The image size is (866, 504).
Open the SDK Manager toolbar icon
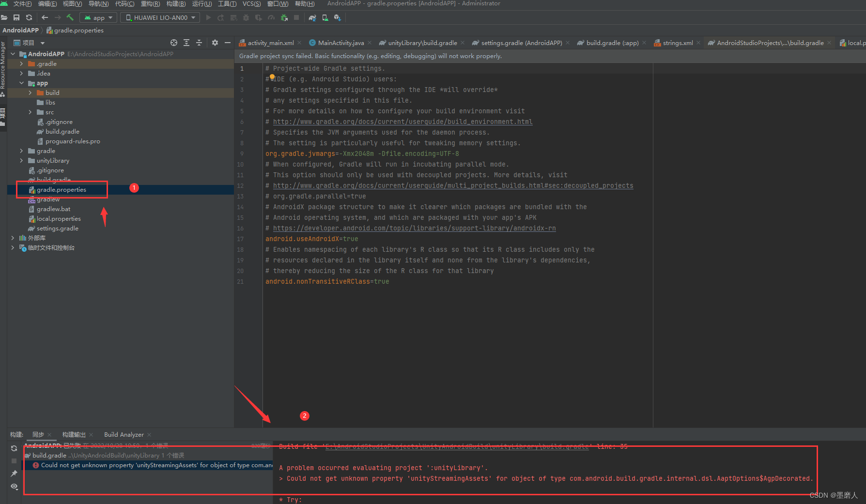(x=338, y=17)
